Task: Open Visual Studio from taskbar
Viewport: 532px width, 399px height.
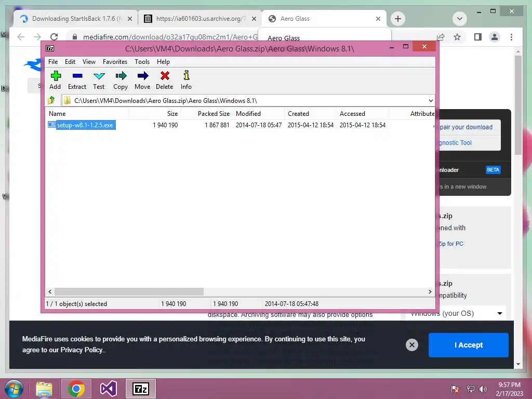Action: (109, 389)
